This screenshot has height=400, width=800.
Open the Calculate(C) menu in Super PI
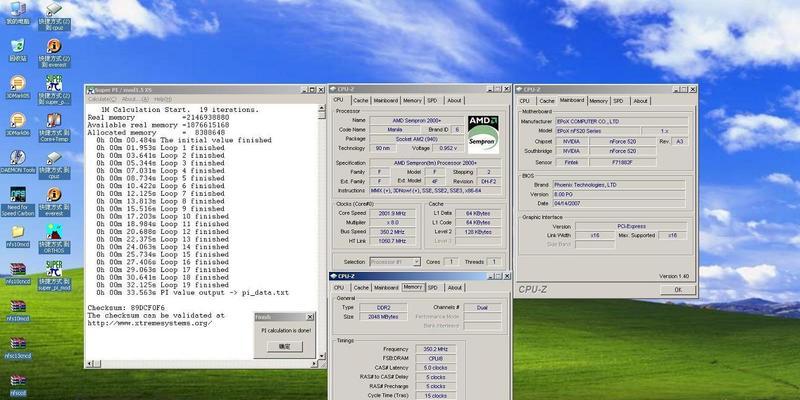click(102, 99)
